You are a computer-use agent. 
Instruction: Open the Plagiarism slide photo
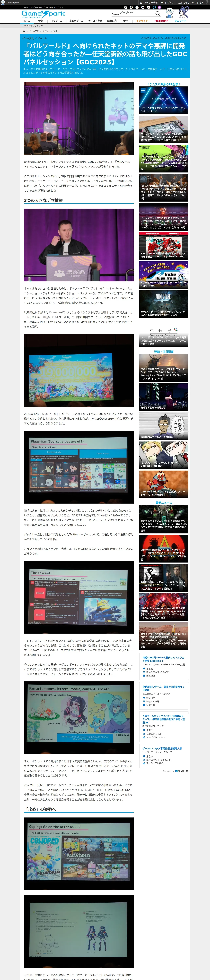click(79, 467)
